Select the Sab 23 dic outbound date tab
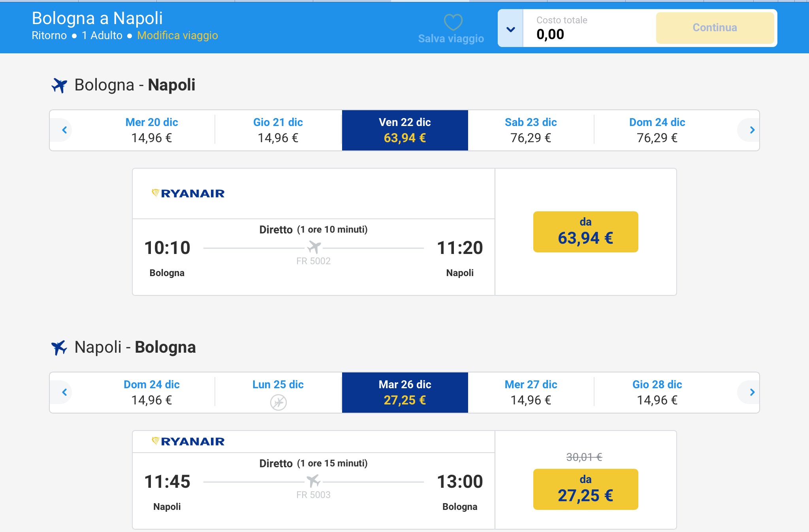This screenshot has height=532, width=809. tap(531, 130)
